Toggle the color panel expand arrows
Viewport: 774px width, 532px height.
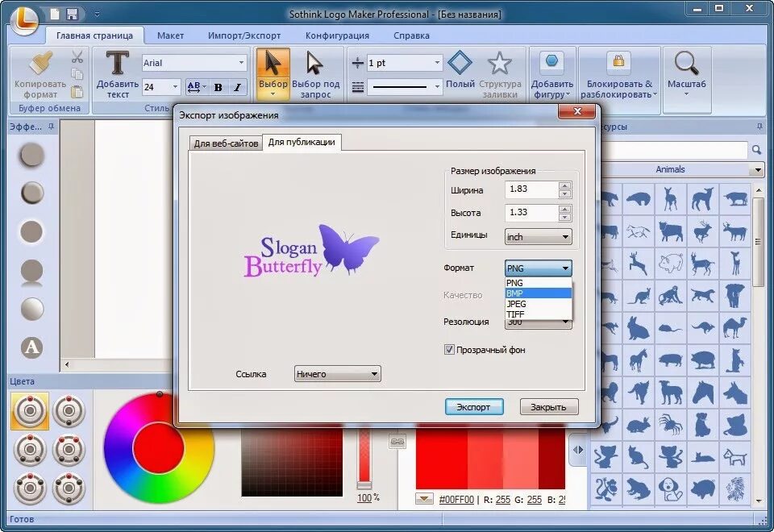point(578,450)
